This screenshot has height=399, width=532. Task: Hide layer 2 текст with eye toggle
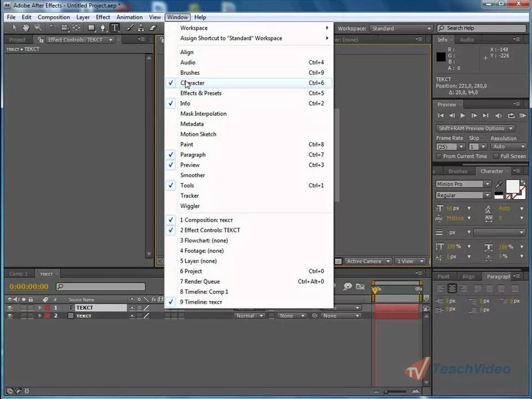tap(9, 316)
